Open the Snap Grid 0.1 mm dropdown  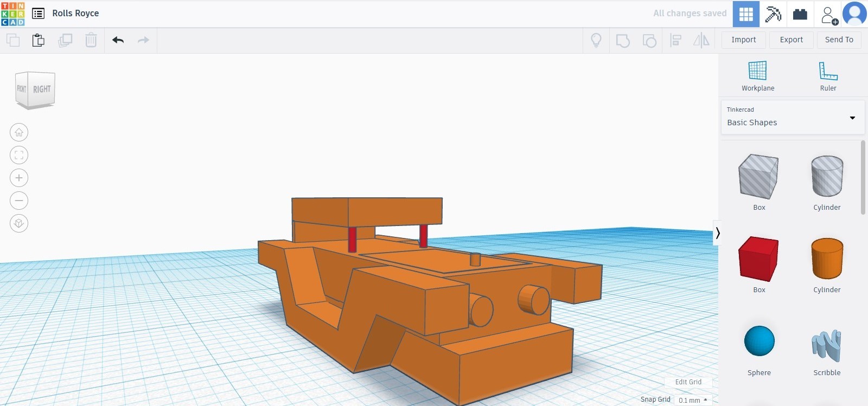tap(693, 400)
